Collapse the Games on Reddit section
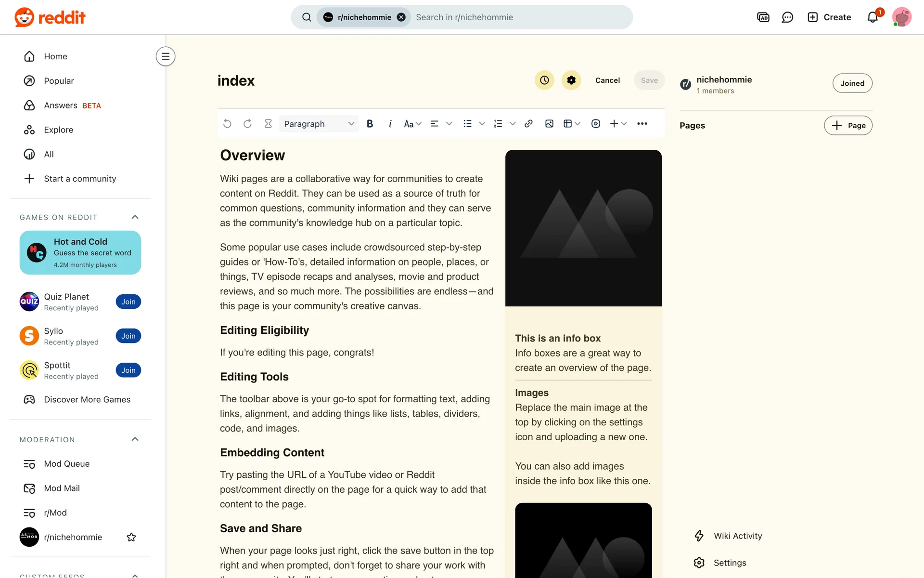924x578 pixels. (x=135, y=217)
